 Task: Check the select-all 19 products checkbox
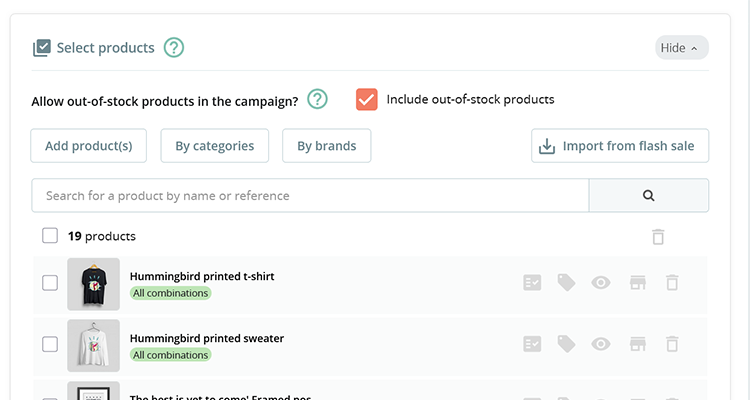[x=50, y=237]
